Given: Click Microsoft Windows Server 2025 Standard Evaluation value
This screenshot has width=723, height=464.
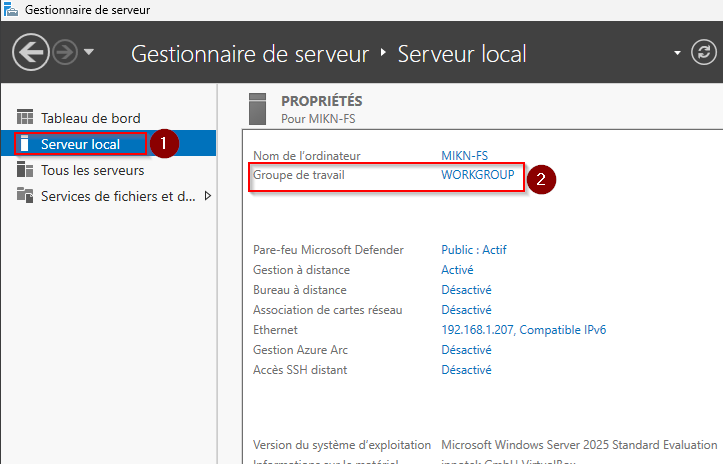Looking at the screenshot, I should coord(579,445).
